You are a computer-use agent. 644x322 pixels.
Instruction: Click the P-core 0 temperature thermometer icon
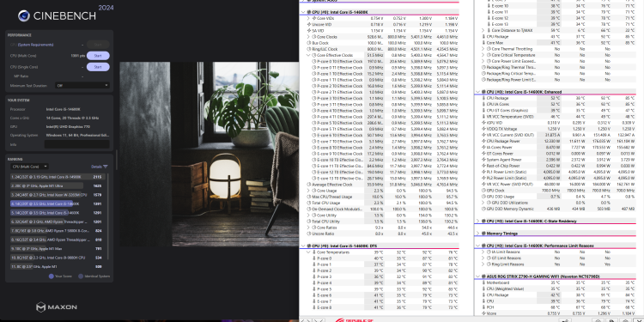pyautogui.click(x=314, y=258)
